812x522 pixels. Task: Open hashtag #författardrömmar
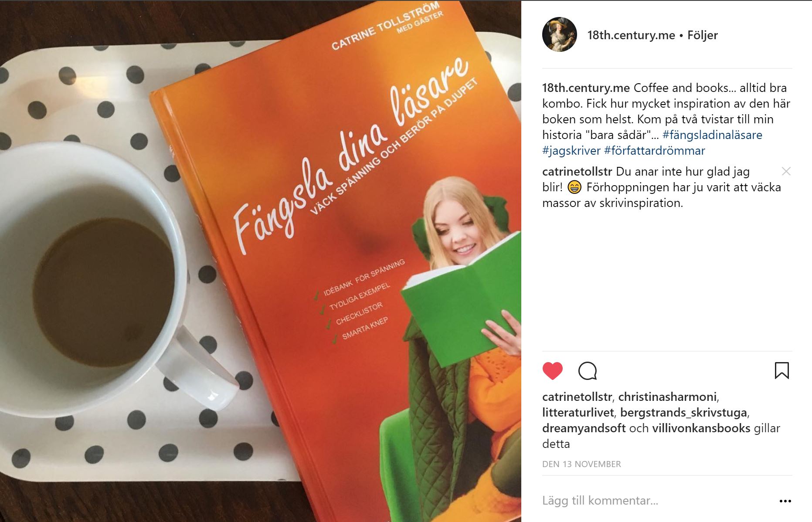654,151
